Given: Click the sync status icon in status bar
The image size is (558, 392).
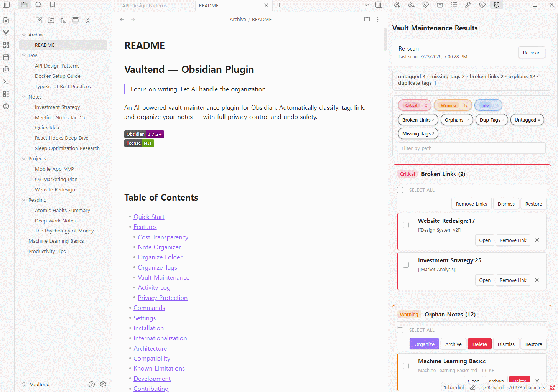Looking at the screenshot, I should coord(553,387).
